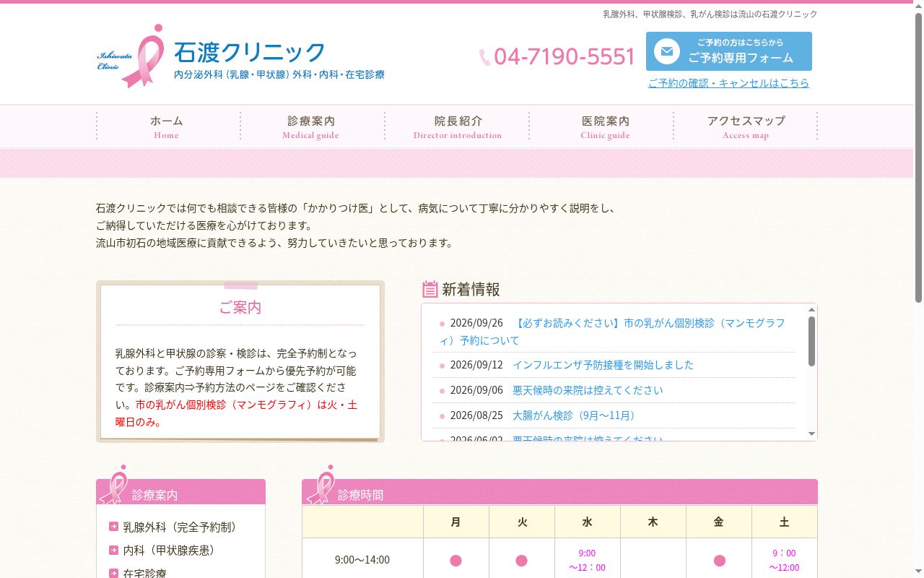Open the 市の乳がん個別検診 mammography news link
924x578 pixels.
613,332
